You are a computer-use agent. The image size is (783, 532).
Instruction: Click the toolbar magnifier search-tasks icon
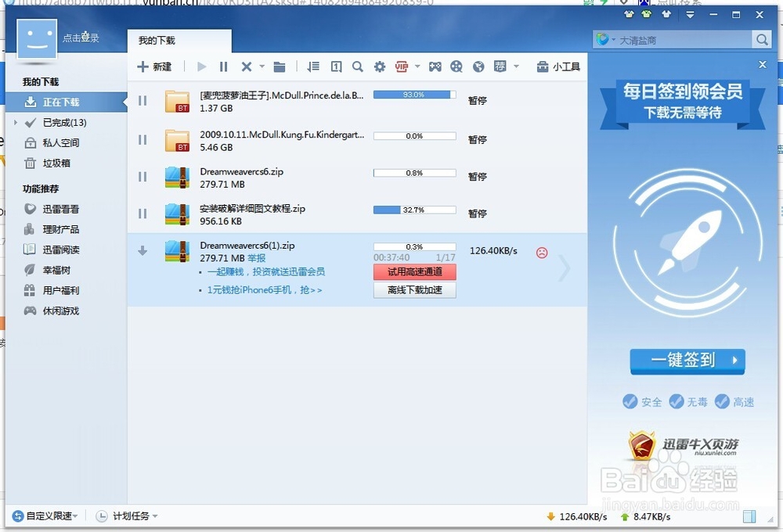coord(358,66)
